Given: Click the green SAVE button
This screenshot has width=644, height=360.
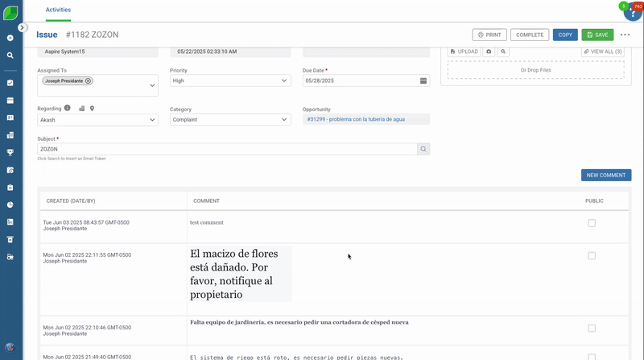Looking at the screenshot, I should click(597, 35).
